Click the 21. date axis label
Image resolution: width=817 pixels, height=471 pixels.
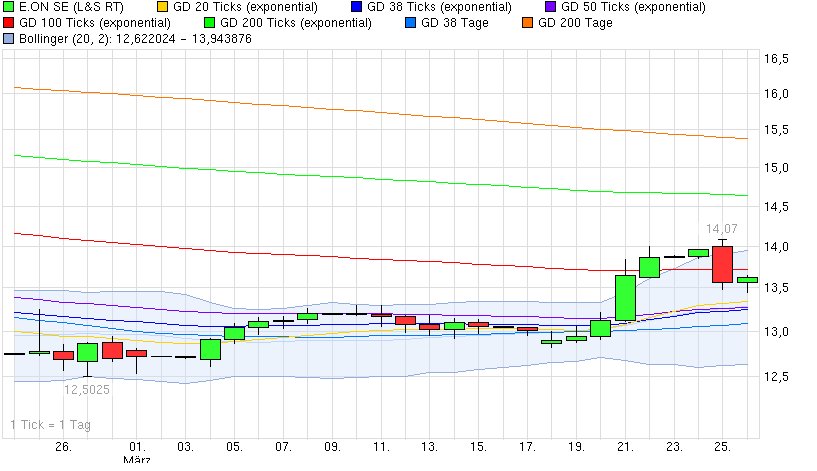click(x=625, y=447)
